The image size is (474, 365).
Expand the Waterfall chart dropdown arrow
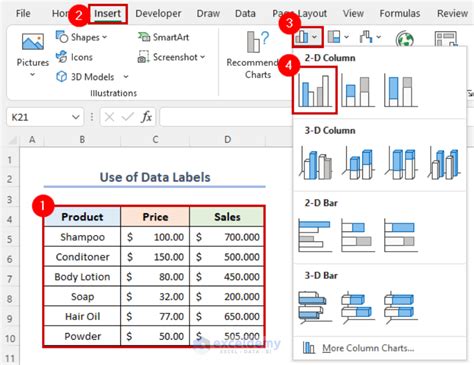(x=378, y=37)
